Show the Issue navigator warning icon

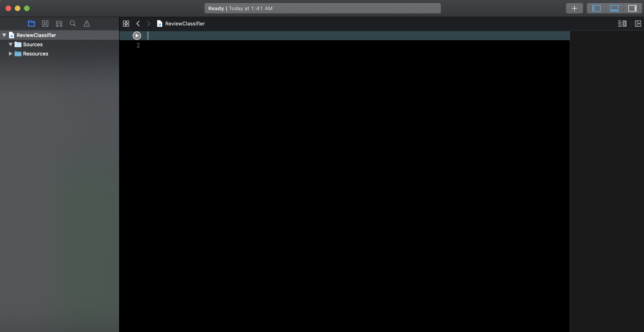[x=87, y=24]
